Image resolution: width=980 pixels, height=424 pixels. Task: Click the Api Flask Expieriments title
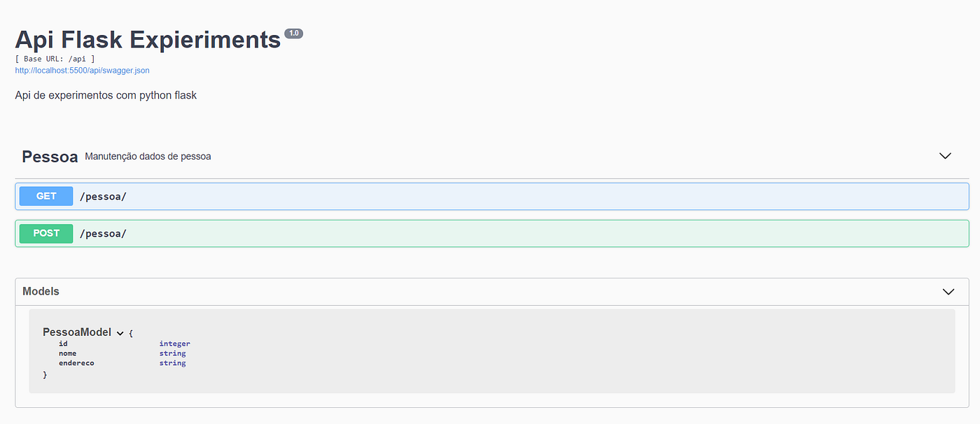point(146,39)
